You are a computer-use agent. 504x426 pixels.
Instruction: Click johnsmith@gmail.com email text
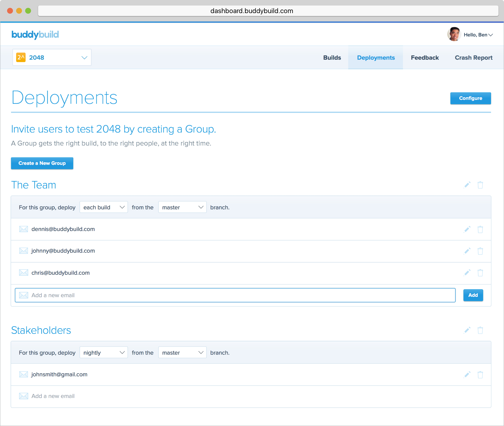click(x=59, y=374)
